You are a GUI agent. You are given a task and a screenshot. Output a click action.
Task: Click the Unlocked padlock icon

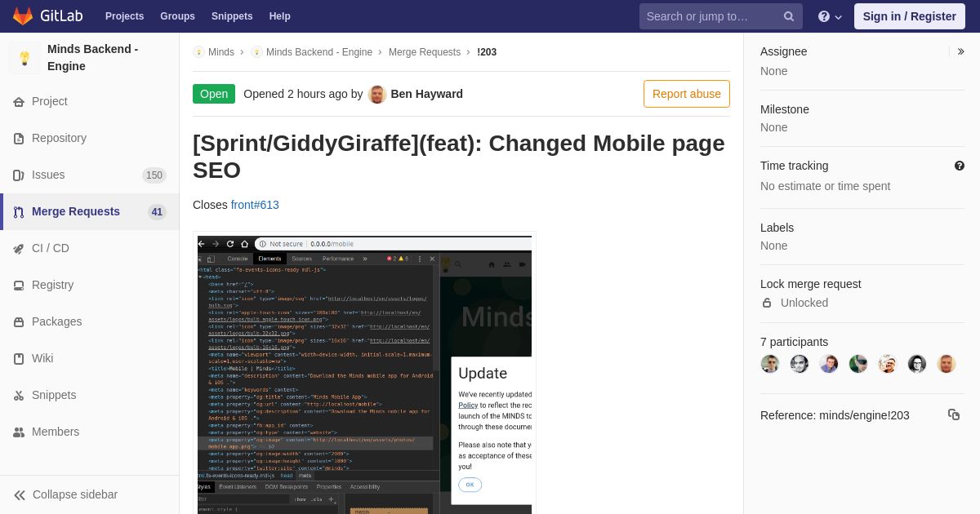[x=767, y=303]
